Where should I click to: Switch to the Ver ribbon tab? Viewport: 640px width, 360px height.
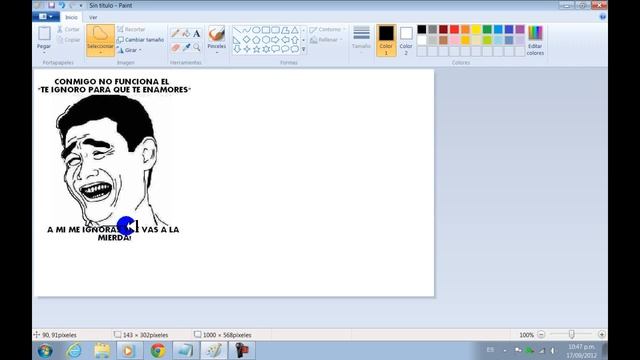[93, 17]
